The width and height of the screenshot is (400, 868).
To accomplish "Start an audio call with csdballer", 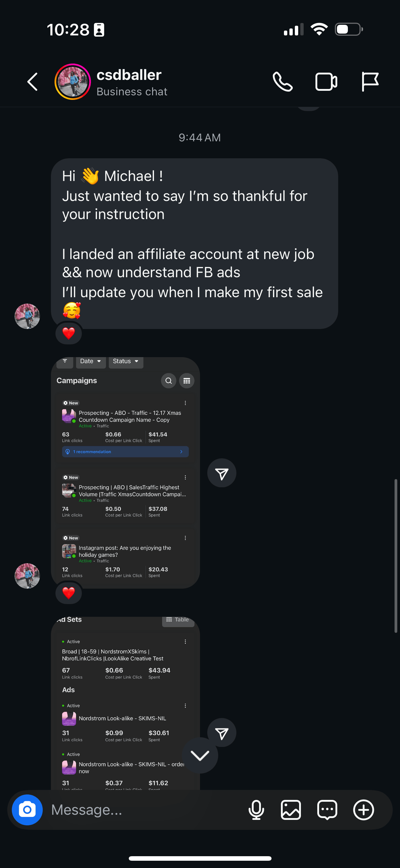I will click(x=282, y=82).
